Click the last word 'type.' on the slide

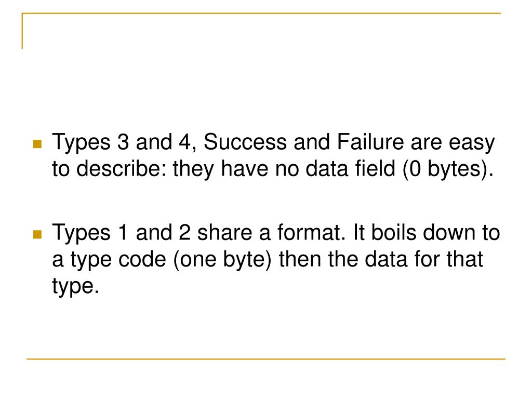click(x=75, y=287)
